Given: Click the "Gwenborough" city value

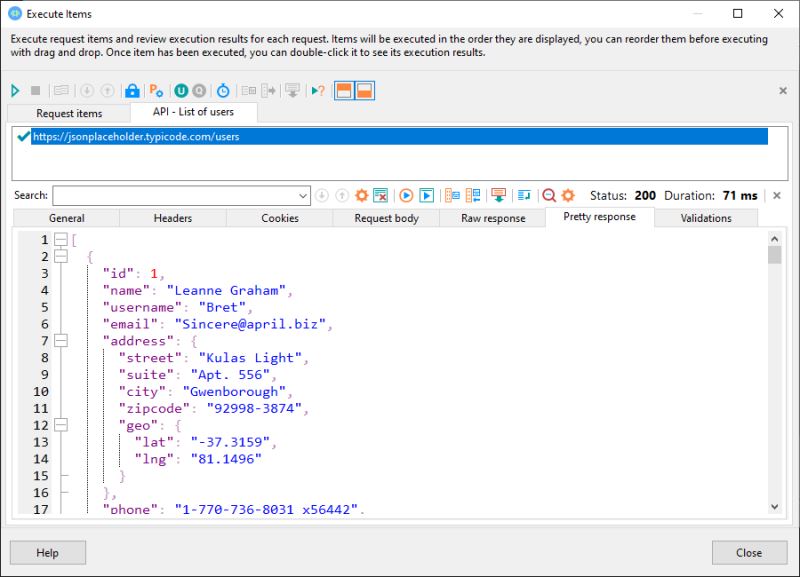Looking at the screenshot, I should pyautogui.click(x=234, y=391).
